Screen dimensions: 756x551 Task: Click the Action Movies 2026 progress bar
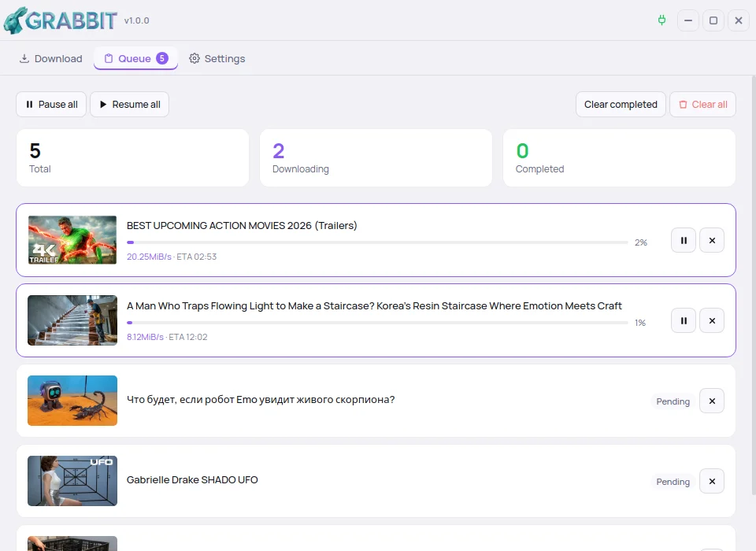point(377,242)
